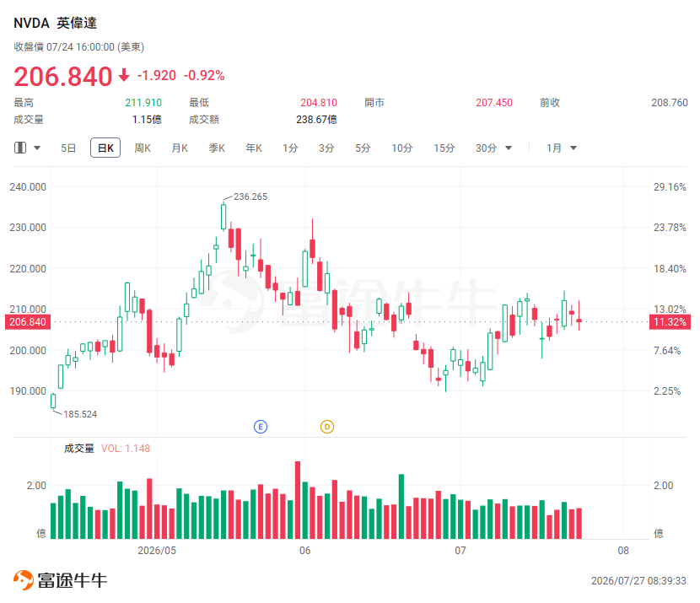Select the 15分 interval
The width and height of the screenshot is (700, 603).
click(444, 148)
